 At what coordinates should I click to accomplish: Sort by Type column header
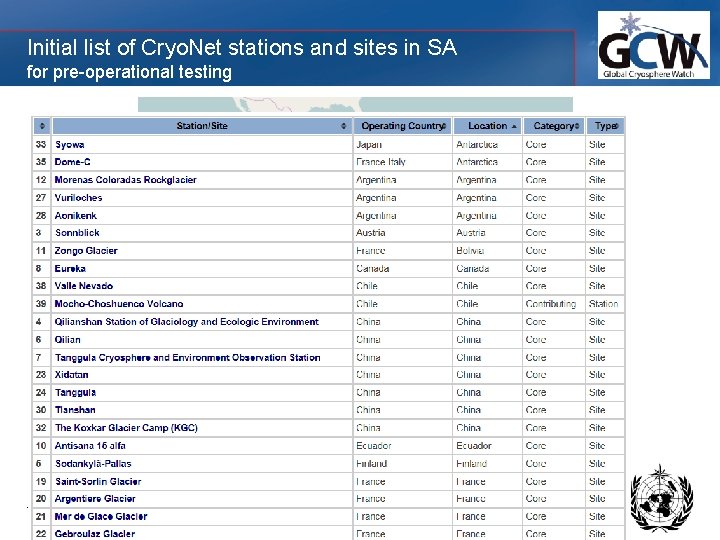[x=606, y=126]
